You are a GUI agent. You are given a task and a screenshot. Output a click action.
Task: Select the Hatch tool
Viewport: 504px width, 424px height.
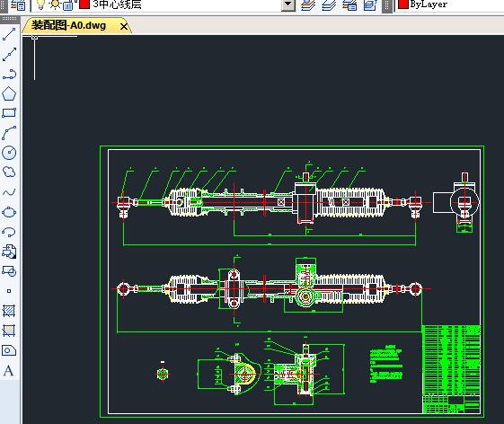tap(9, 311)
